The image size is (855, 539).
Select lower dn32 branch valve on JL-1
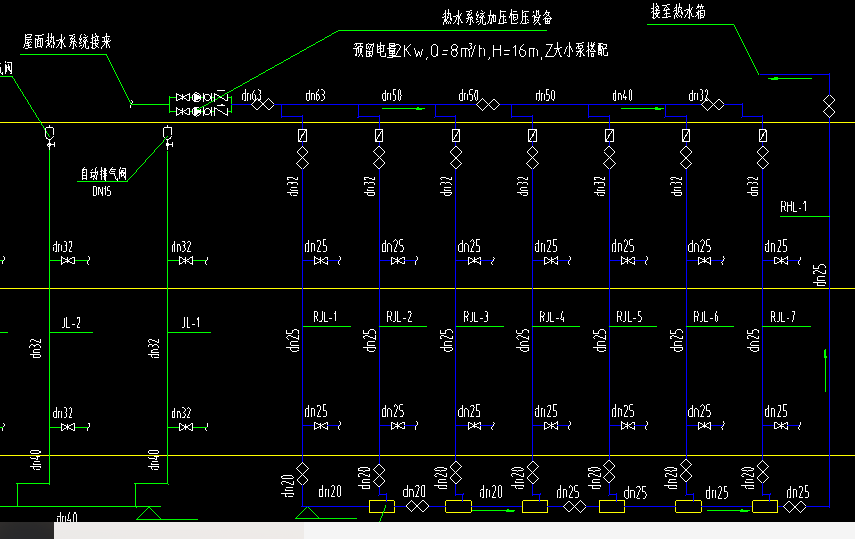(x=186, y=427)
